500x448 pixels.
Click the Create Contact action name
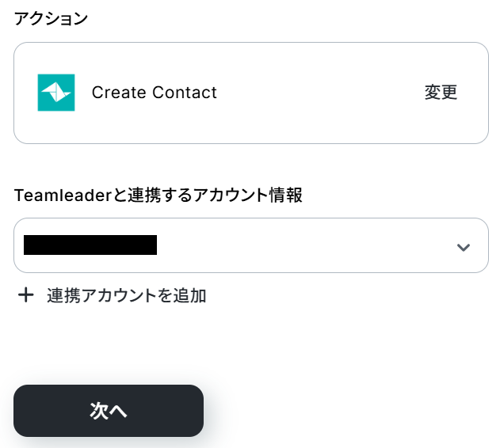tap(154, 93)
